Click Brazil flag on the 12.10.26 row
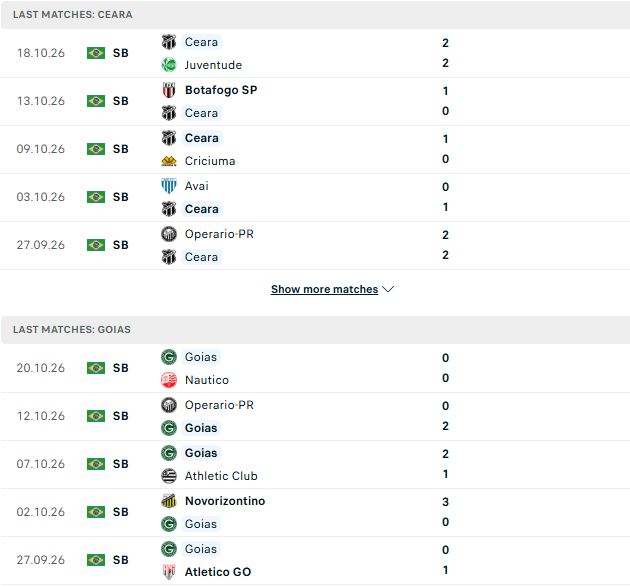Image resolution: width=630 pixels, height=587 pixels. [96, 416]
